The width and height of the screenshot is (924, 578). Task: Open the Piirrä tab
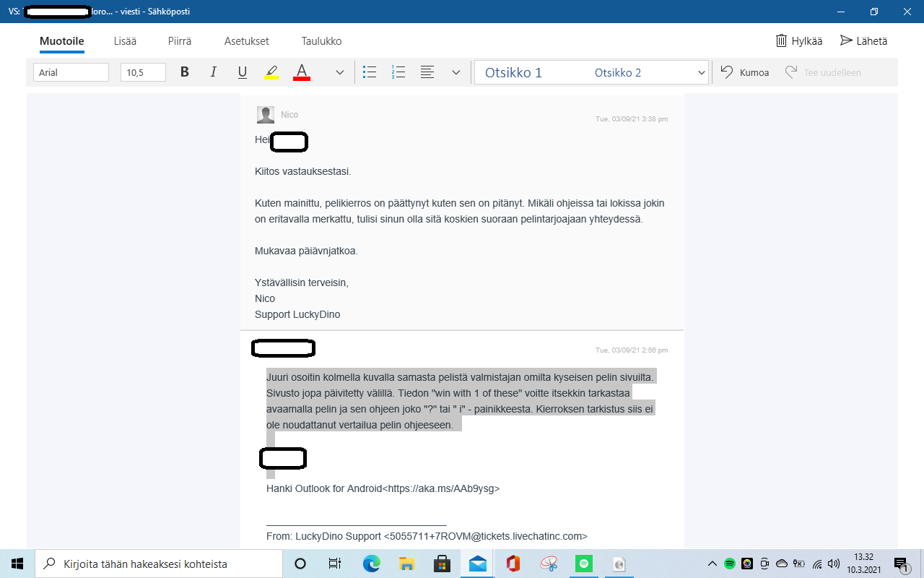pyautogui.click(x=180, y=41)
